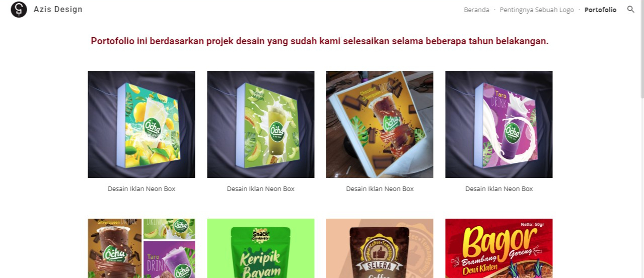This screenshot has width=644, height=278.
Task: Open the site search magnifier icon
Action: click(630, 10)
